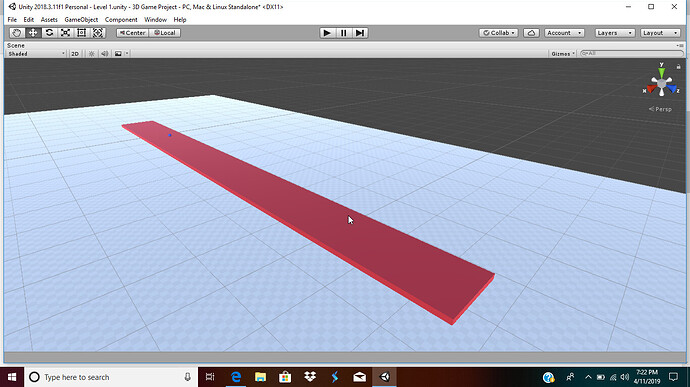Toggle pivot Center button
Viewport: 690px width, 387px height.
(132, 33)
